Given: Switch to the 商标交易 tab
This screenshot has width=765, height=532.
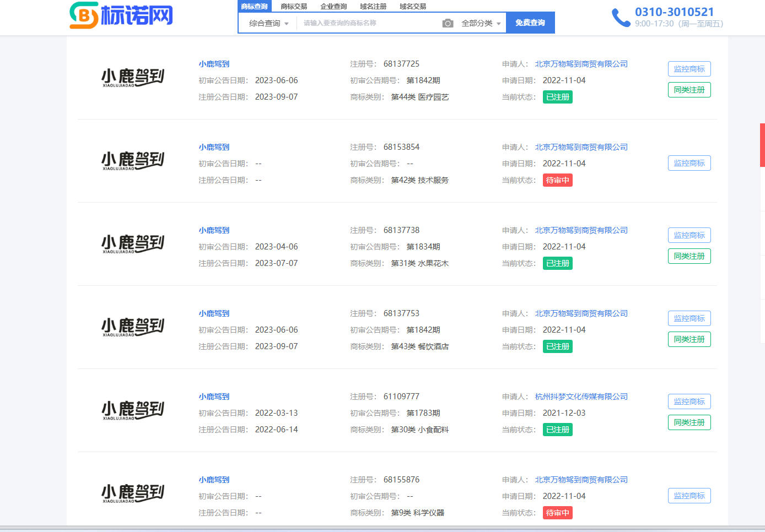Looking at the screenshot, I should (x=294, y=7).
